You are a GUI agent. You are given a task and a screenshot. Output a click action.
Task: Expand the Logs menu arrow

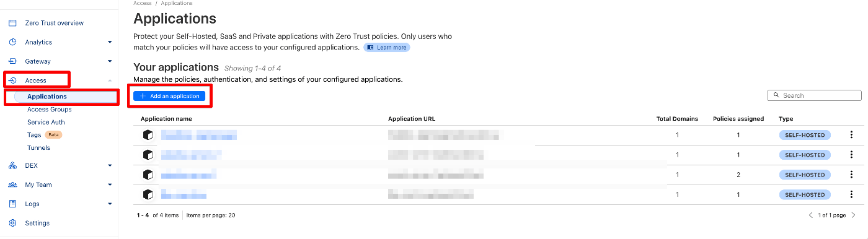click(110, 204)
